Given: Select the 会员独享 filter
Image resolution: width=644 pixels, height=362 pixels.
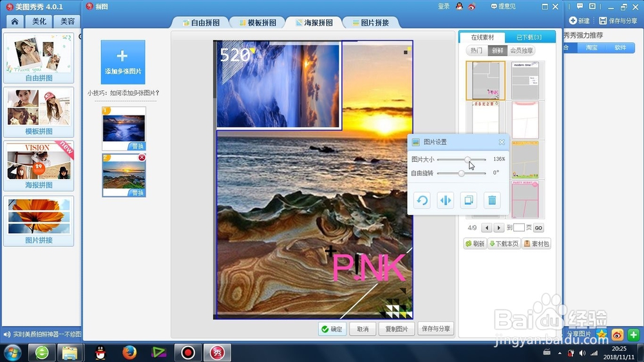Looking at the screenshot, I should point(521,50).
